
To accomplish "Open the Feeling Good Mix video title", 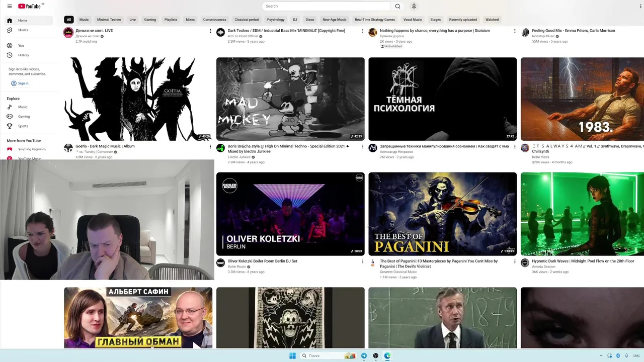I will pos(574,31).
